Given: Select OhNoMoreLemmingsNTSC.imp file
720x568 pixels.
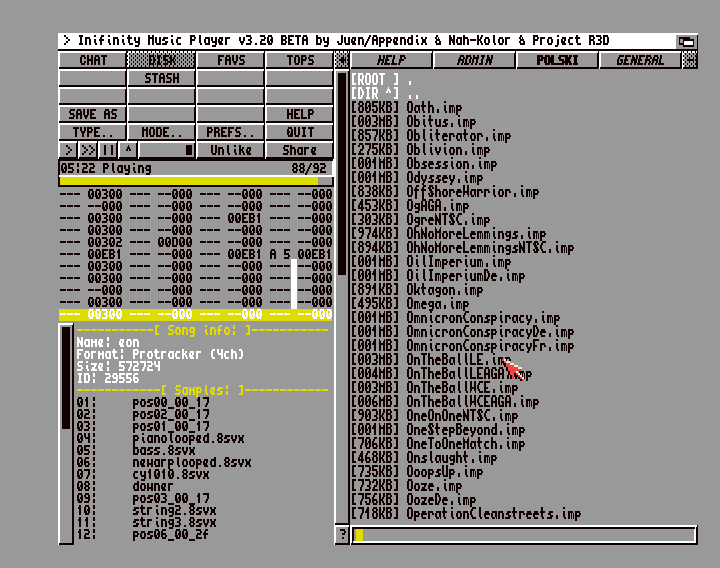Looking at the screenshot, I should pyautogui.click(x=462, y=248).
